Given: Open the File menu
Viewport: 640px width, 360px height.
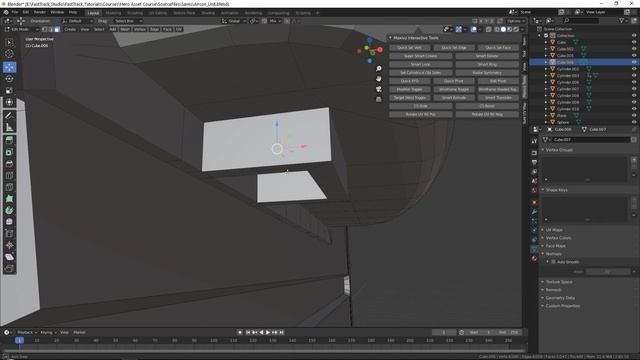Looking at the screenshot, I should 15,12.
